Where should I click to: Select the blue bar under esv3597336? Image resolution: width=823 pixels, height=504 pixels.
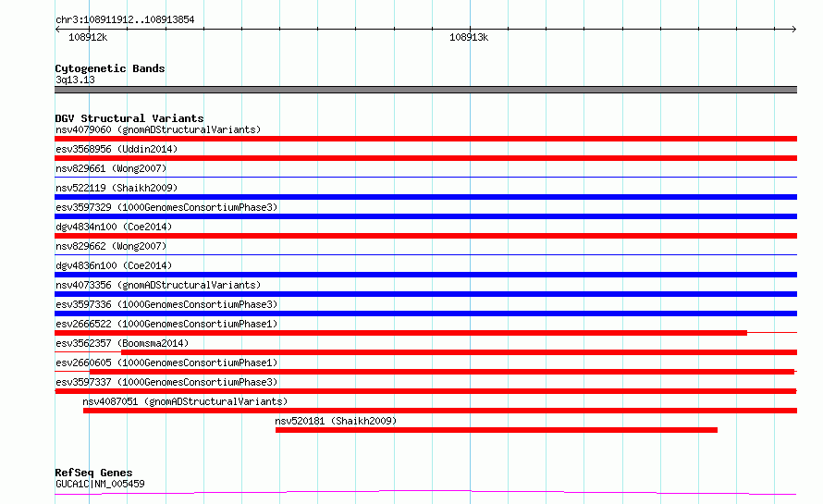pyautogui.click(x=425, y=313)
